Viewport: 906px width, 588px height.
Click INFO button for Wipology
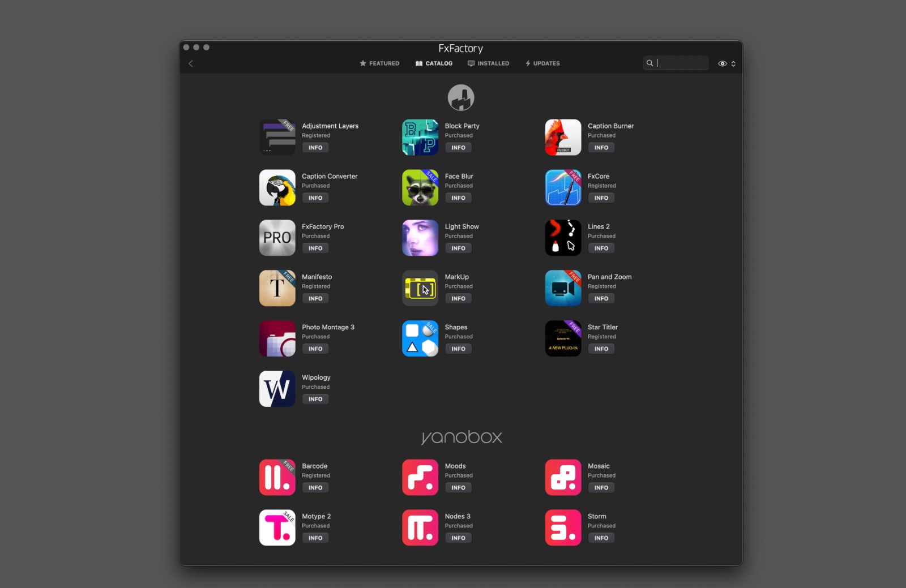coord(315,400)
